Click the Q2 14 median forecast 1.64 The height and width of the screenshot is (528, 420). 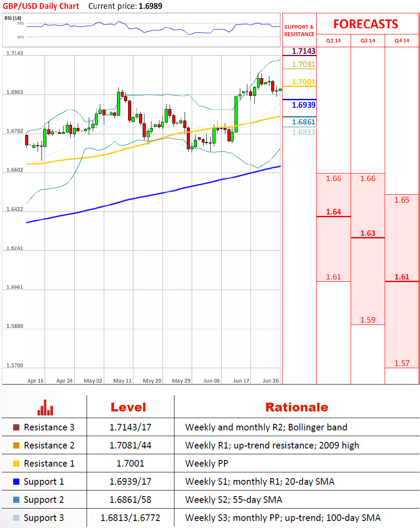pyautogui.click(x=333, y=212)
